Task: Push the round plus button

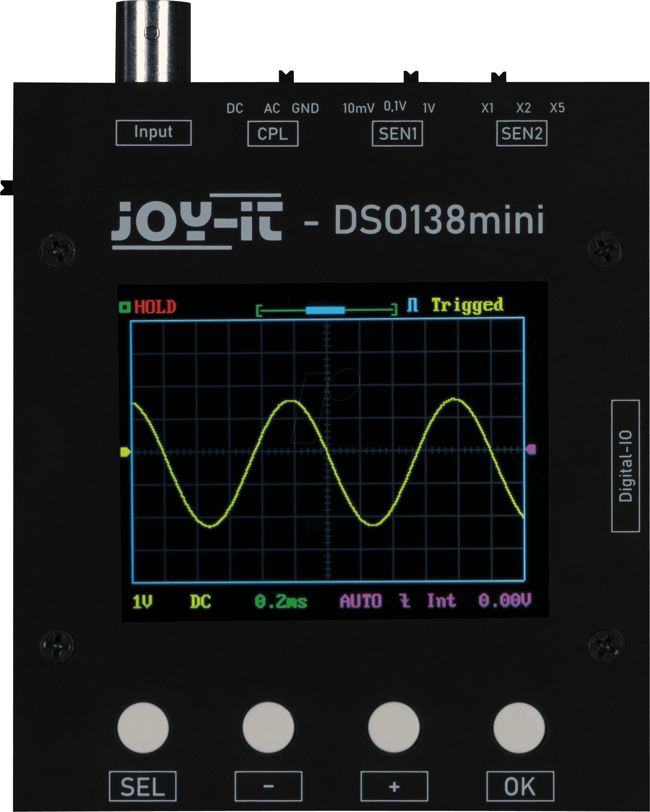Action: pyautogui.click(x=394, y=728)
